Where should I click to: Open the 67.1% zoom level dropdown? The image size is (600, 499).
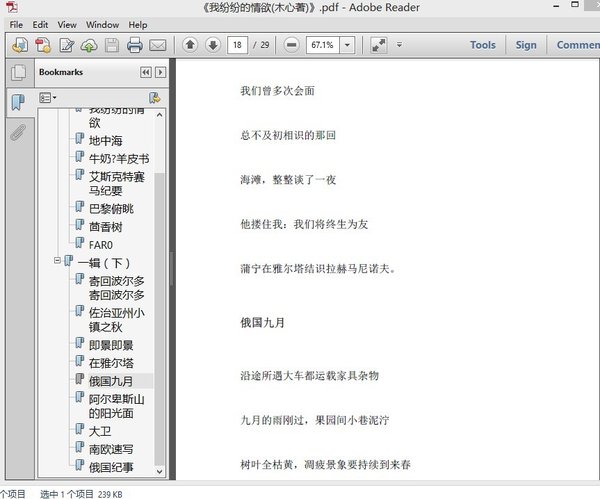pos(350,45)
